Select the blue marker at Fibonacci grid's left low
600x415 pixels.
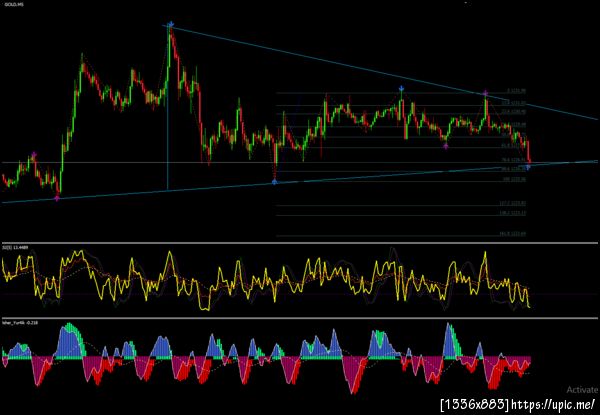click(274, 182)
